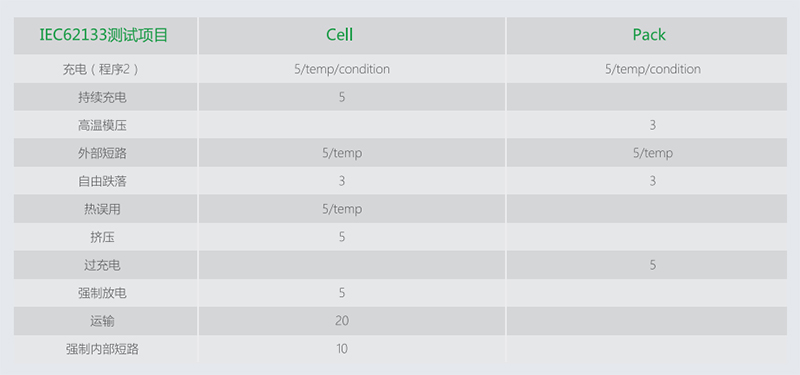Image resolution: width=800 pixels, height=375 pixels.
Task: Click the 过充电 row label
Action: click(102, 265)
